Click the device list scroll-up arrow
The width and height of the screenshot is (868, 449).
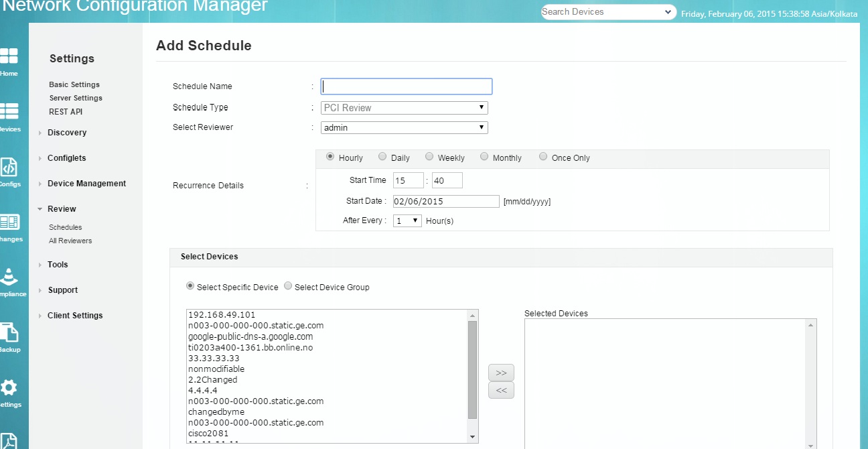[472, 315]
